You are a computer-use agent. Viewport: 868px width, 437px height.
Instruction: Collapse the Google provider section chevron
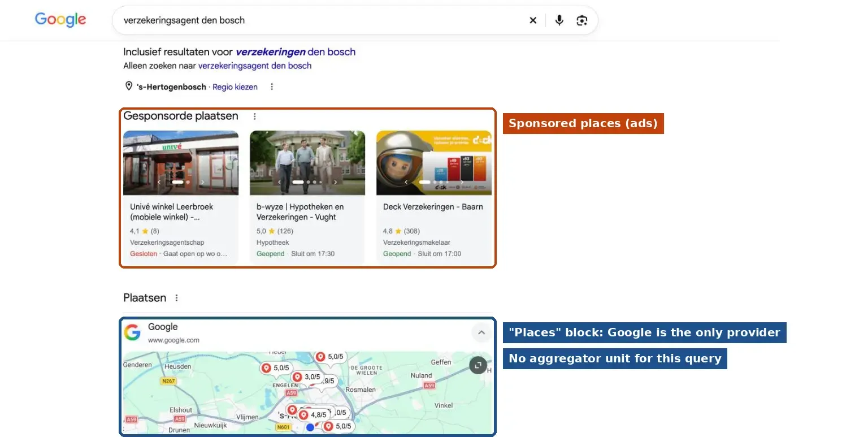(x=481, y=333)
